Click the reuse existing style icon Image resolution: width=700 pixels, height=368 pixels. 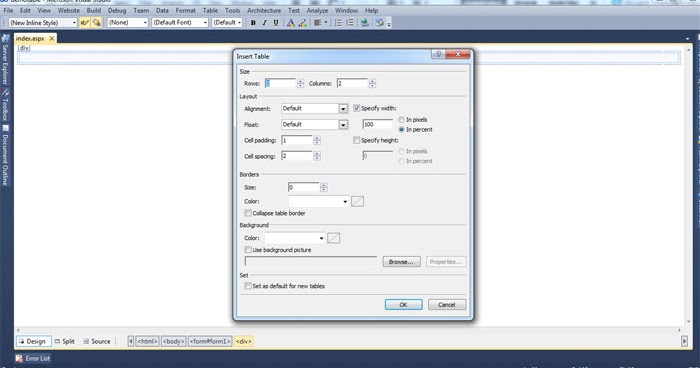(96, 22)
